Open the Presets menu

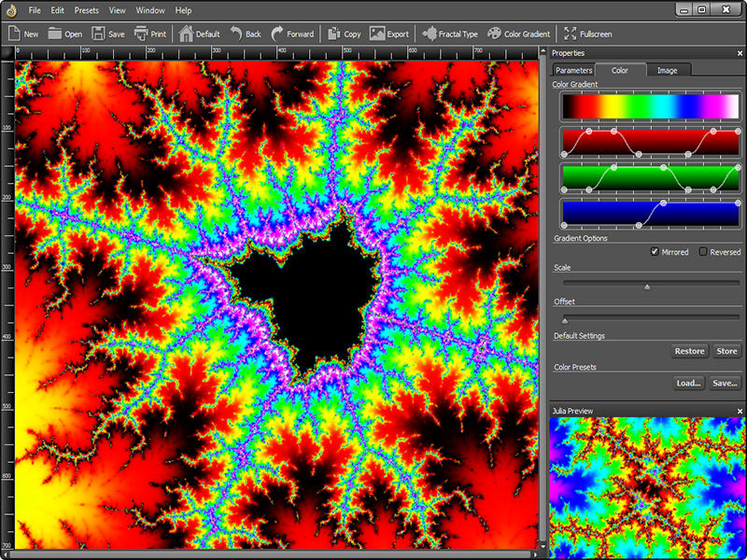87,10
